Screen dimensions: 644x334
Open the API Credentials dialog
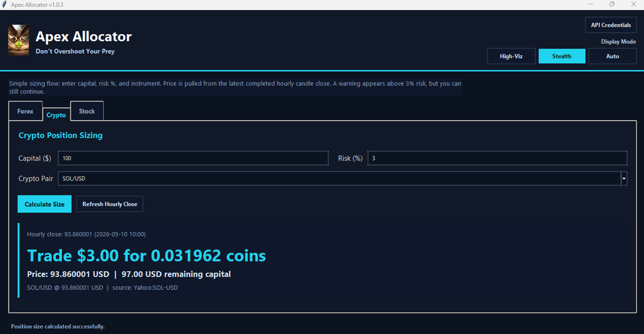[x=611, y=25]
